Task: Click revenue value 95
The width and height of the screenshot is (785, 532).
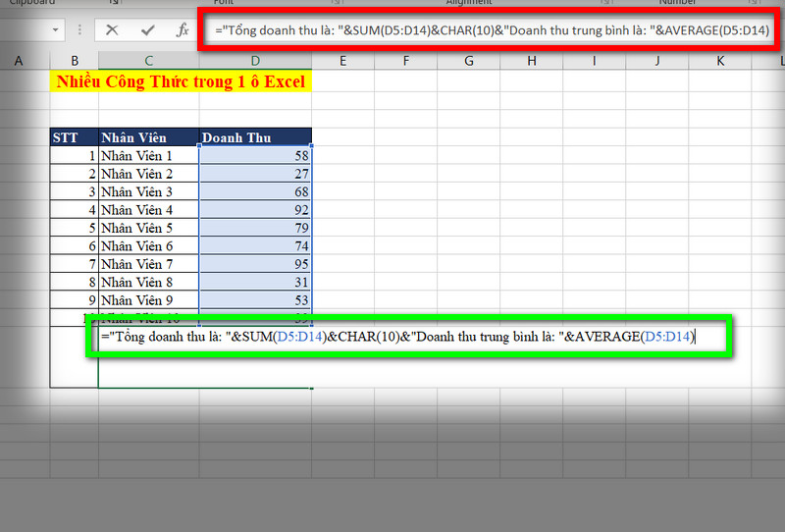Action: click(x=255, y=264)
